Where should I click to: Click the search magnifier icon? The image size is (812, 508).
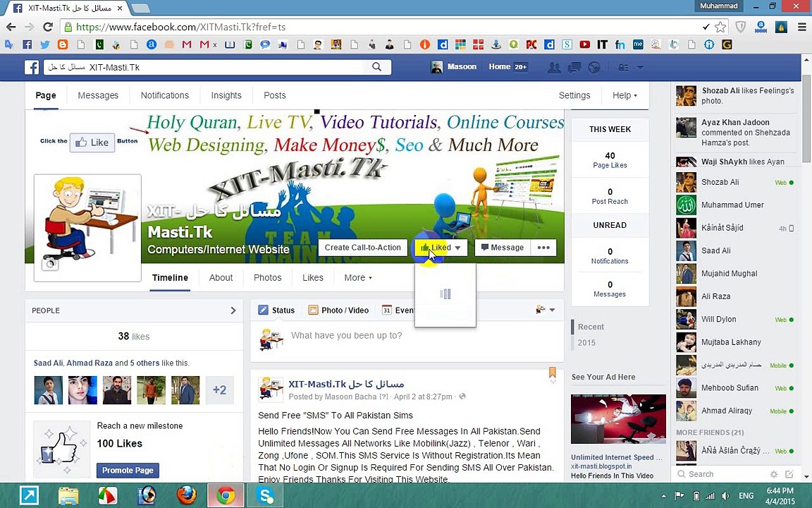377,67
